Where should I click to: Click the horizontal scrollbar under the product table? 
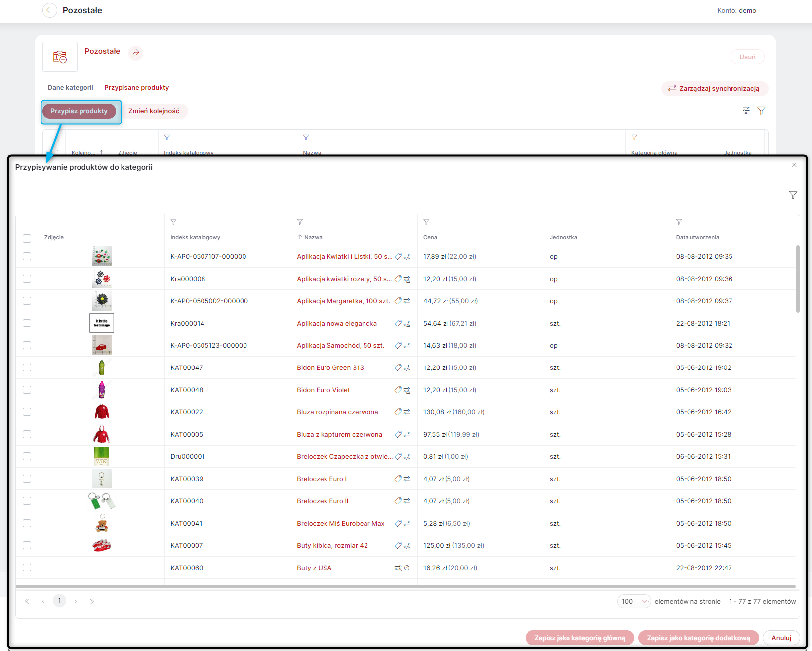[x=406, y=587]
